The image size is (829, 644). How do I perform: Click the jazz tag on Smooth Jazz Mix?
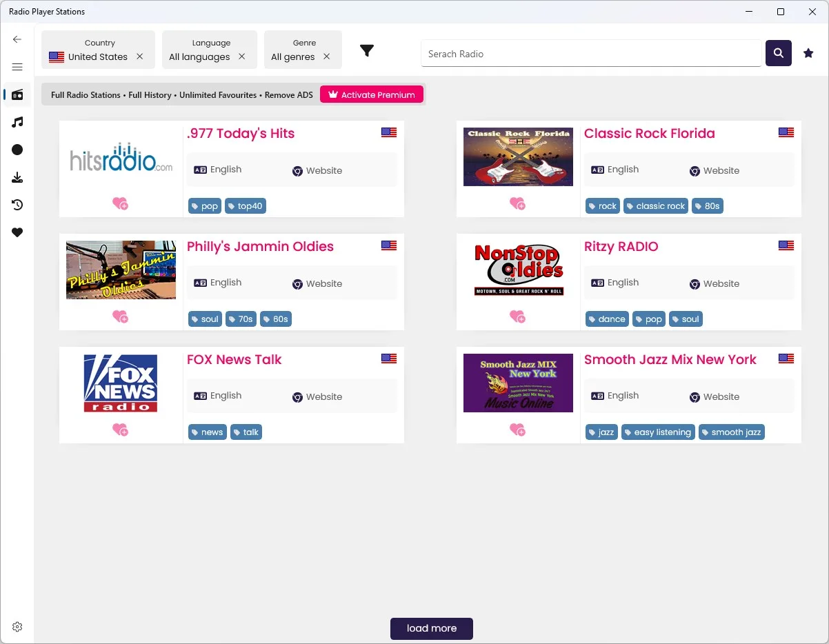[601, 432]
